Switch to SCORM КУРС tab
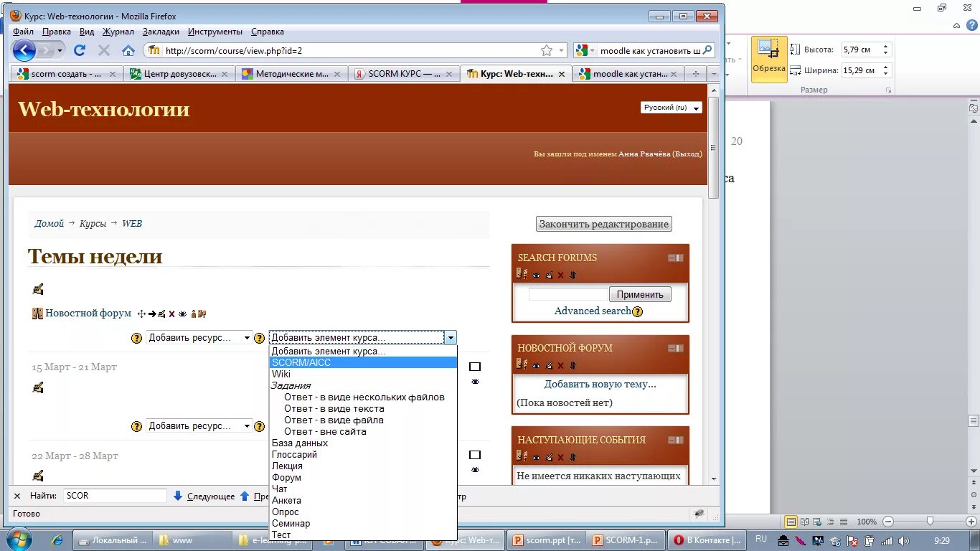The height and width of the screenshot is (551, 980). (x=404, y=74)
